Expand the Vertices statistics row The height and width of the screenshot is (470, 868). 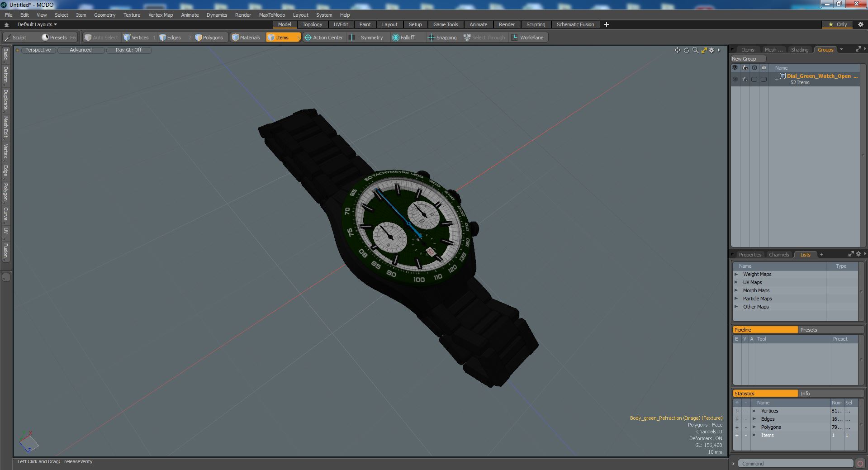coord(754,411)
